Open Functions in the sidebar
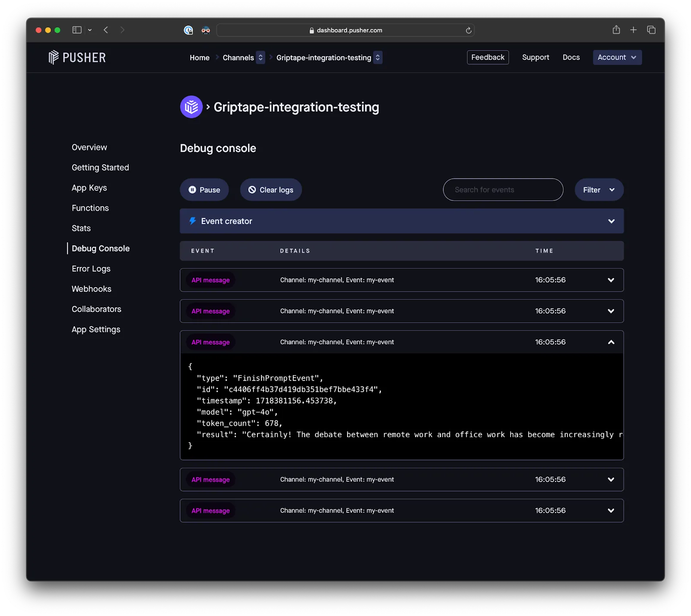The height and width of the screenshot is (616, 691). 90,208
